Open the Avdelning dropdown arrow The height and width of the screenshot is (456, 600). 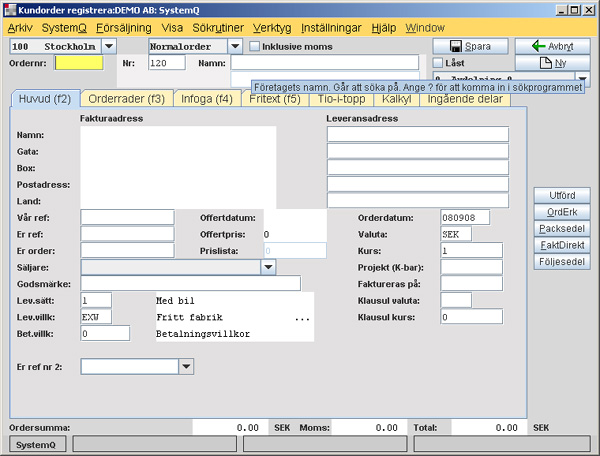[x=582, y=78]
